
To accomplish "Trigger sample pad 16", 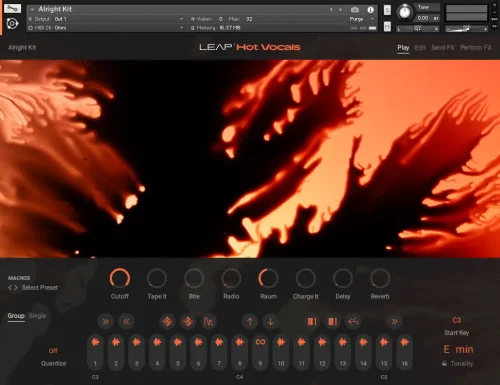I will click(405, 352).
